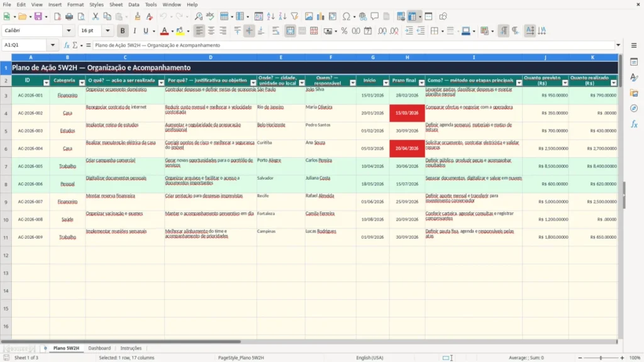Click the Find & Replace icon
This screenshot has width=644, height=362.
(198, 16)
